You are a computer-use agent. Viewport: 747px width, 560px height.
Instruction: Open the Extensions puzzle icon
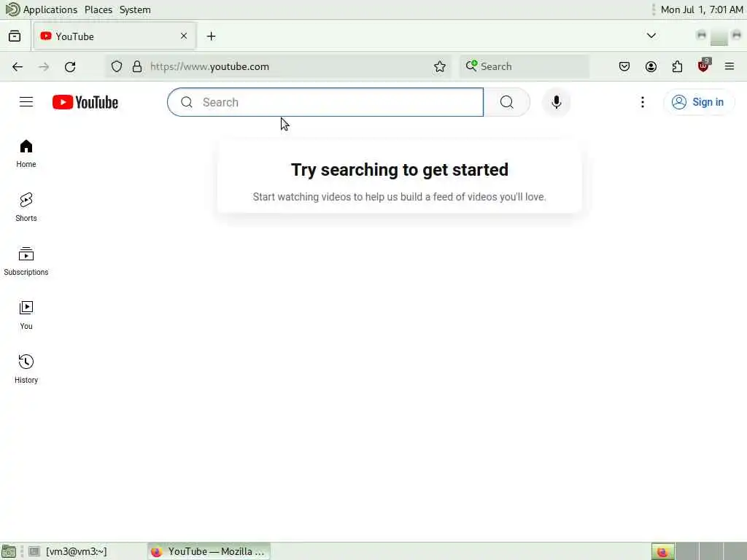(677, 66)
